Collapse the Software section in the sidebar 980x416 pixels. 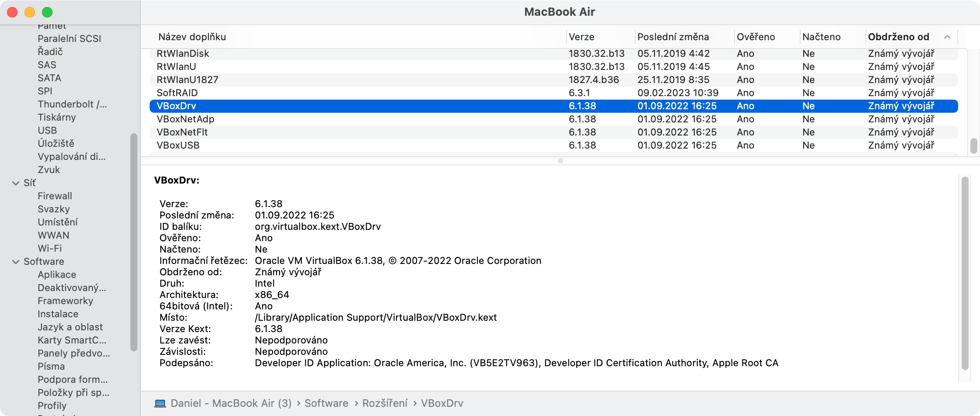tap(16, 262)
